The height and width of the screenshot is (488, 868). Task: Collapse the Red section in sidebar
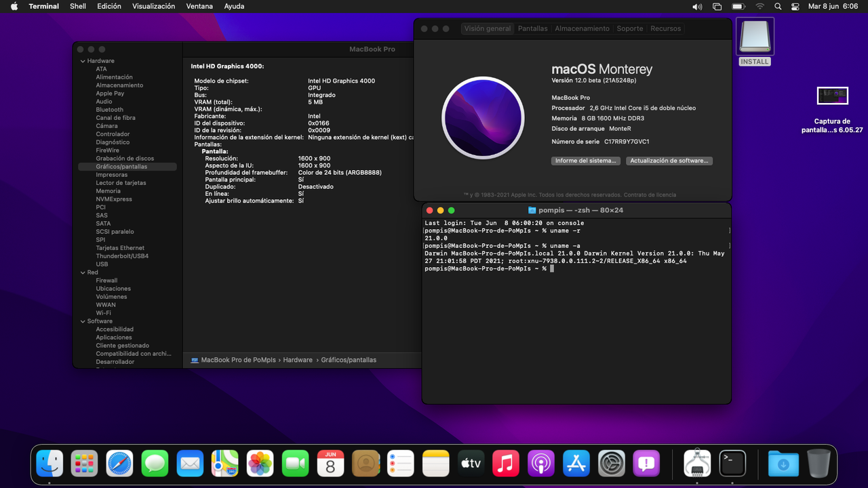click(x=83, y=272)
